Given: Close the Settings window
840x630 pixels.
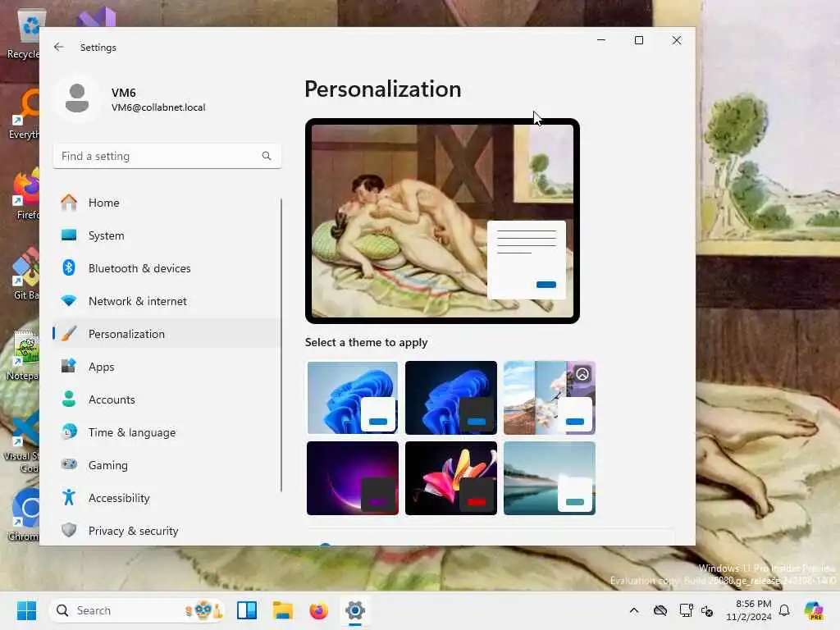Looking at the screenshot, I should (x=677, y=40).
